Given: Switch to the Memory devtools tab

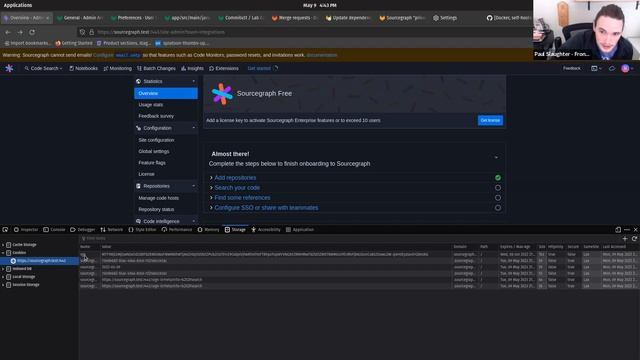Looking at the screenshot, I should coord(209,230).
